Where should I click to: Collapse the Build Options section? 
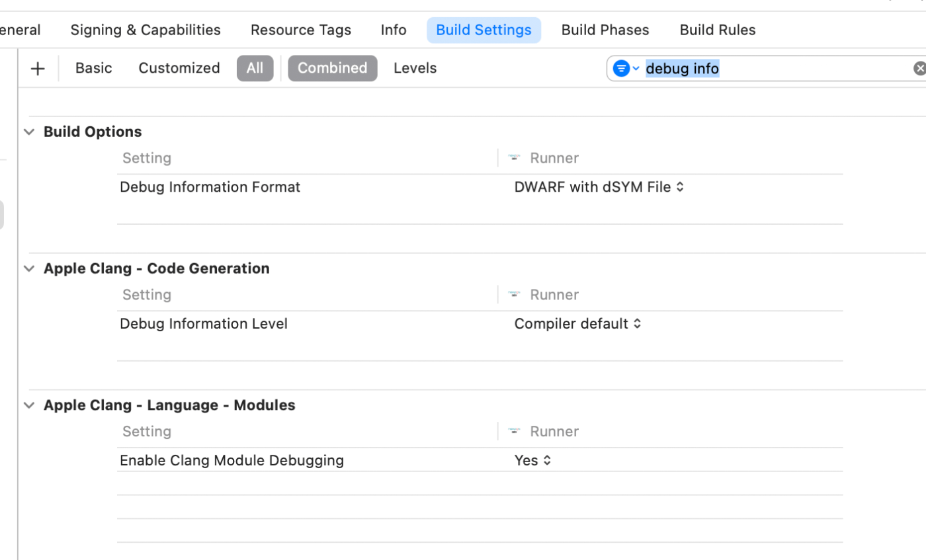[x=29, y=132]
